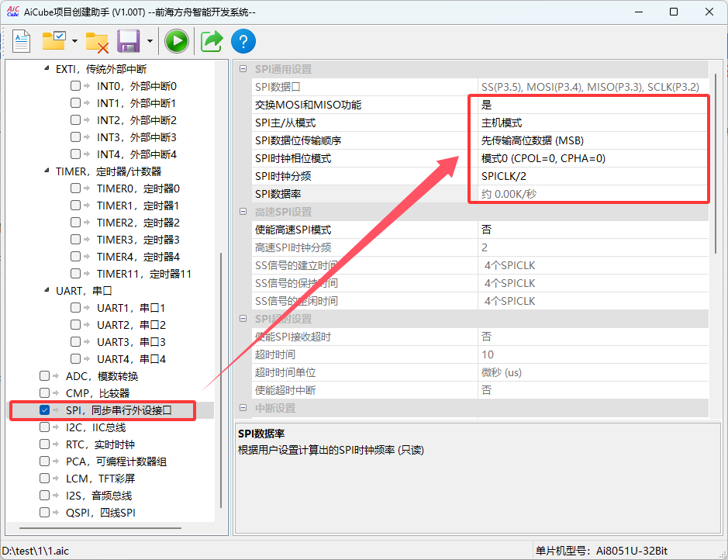
Task: Select I2S audio bus item
Action: coord(98,496)
